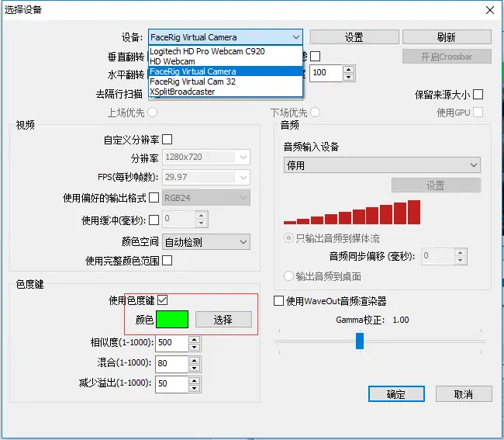Toggle 使用偏好的输出格式 checkbox
The image size is (504, 440).
154,197
